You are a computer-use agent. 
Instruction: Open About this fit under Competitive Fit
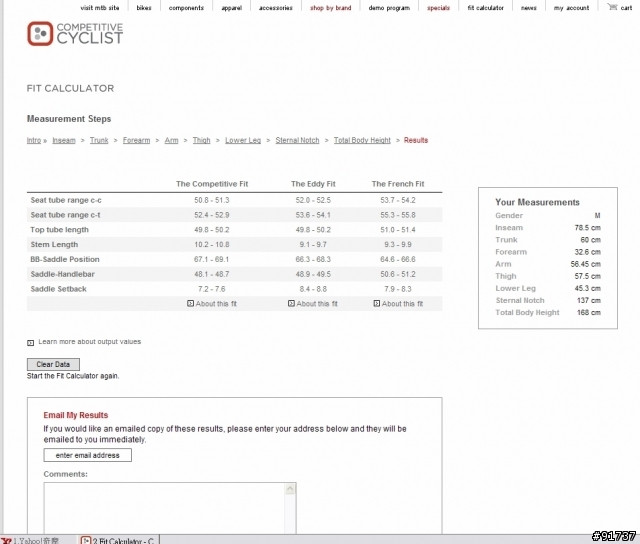point(212,304)
